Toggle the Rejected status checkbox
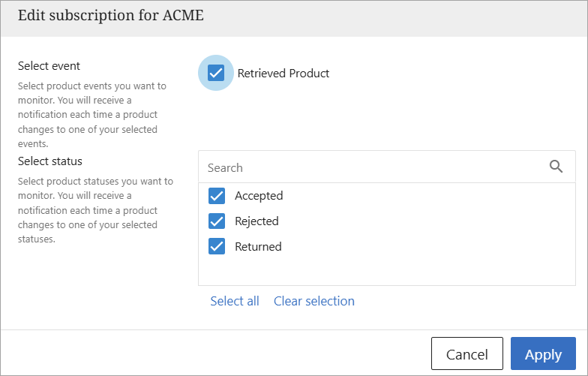Viewport: 588px width, 376px height. click(x=217, y=221)
